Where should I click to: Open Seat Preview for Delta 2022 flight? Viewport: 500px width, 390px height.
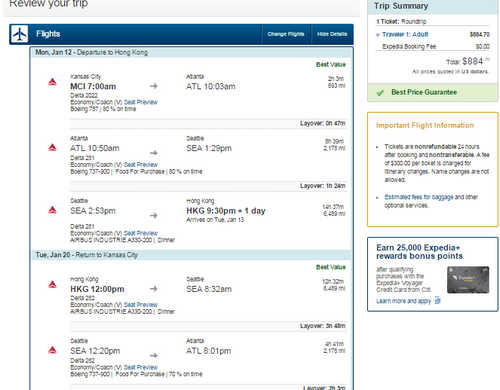141,102
